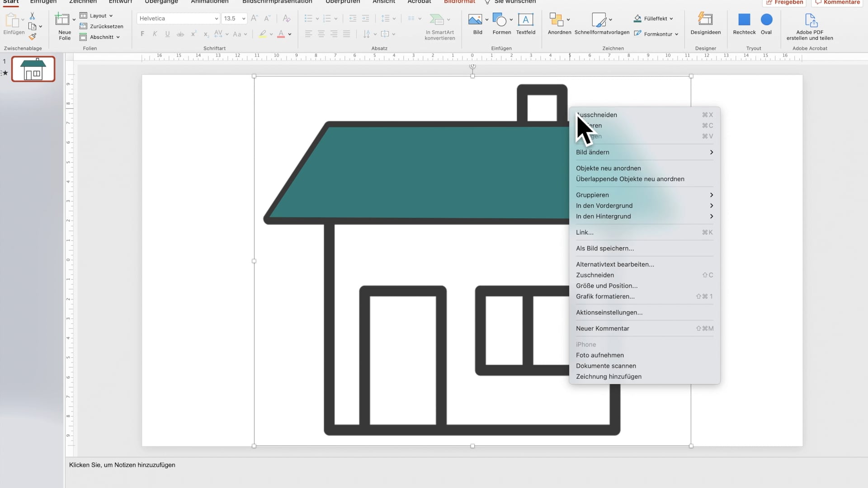Toggle underline formatting
The image size is (868, 488).
click(x=167, y=33)
